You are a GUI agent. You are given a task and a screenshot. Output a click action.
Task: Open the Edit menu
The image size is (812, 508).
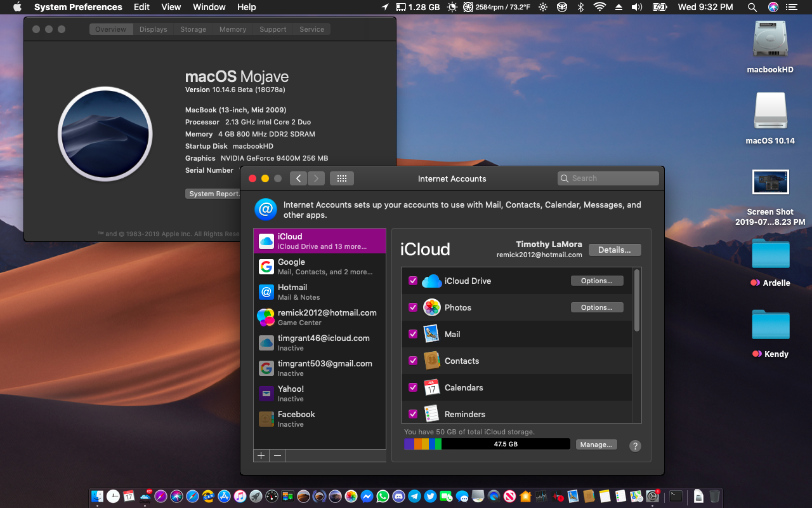point(142,7)
